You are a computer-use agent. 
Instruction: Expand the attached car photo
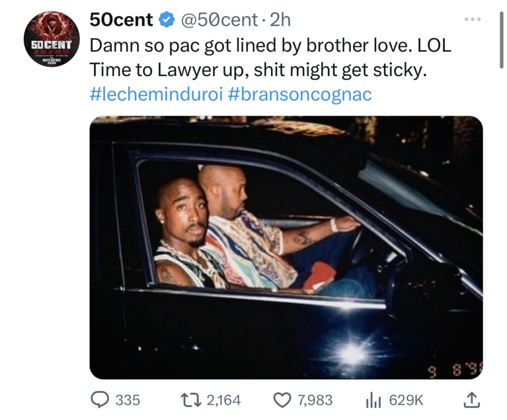coord(286,247)
